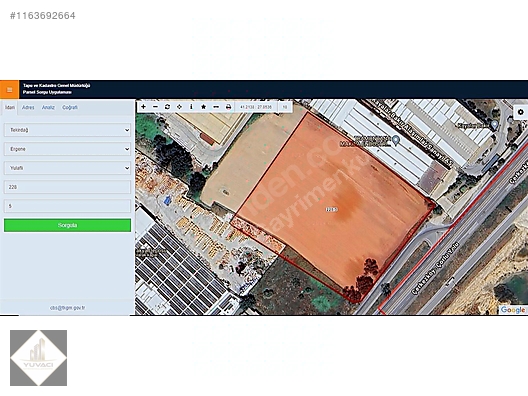Click the zoom level value box

pos(285,107)
